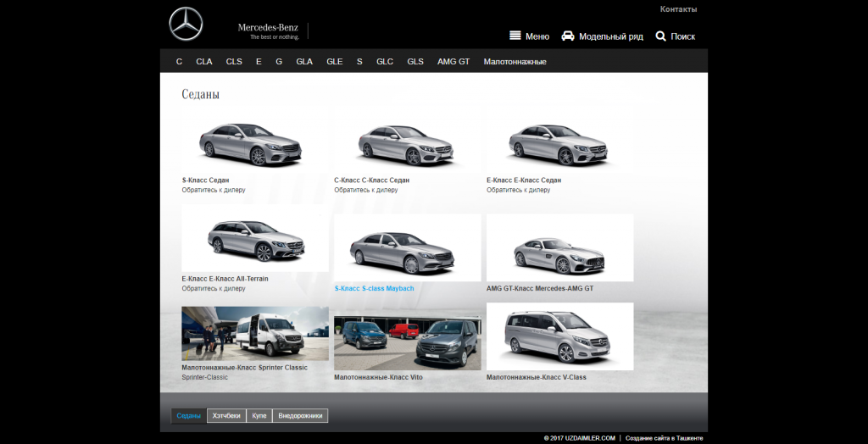
Task: Click the AMG GT-Класс Mercedes-AMG GT title
Action: click(x=540, y=288)
